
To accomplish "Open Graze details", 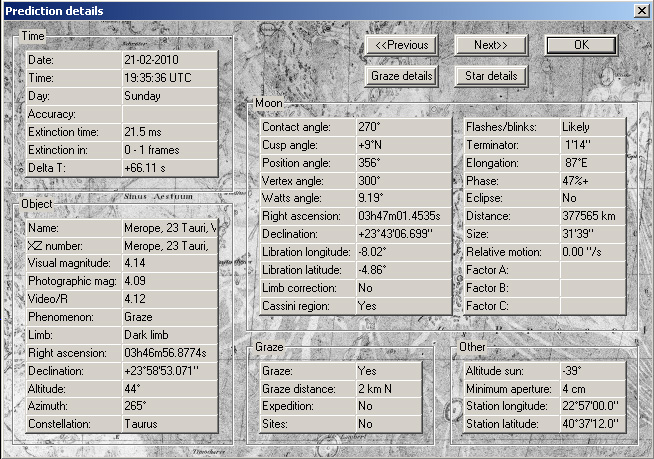I will coord(401,76).
